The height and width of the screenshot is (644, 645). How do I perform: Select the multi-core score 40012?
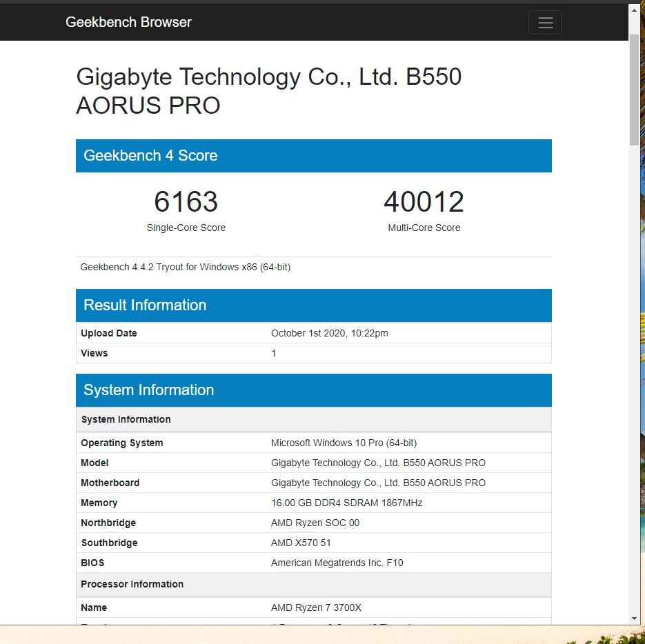pyautogui.click(x=424, y=201)
